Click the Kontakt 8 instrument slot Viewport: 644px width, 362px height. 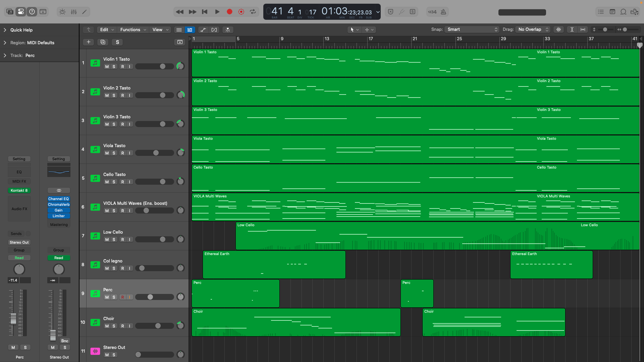click(19, 190)
